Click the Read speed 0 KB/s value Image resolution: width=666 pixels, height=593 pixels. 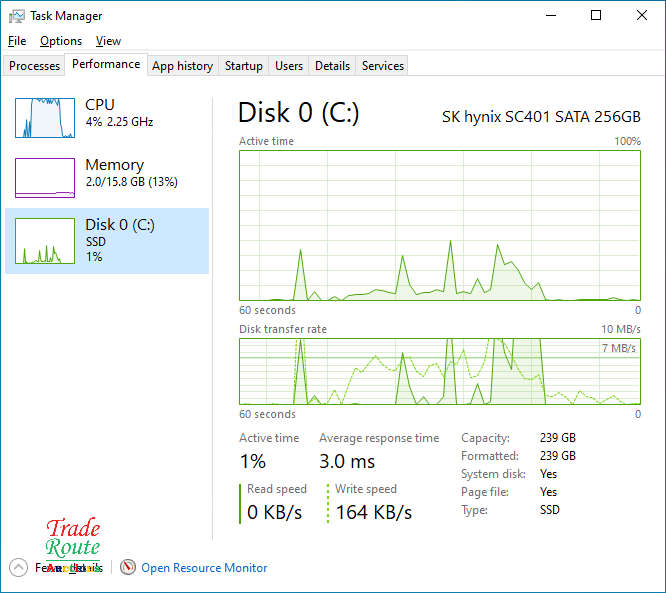[x=274, y=512]
